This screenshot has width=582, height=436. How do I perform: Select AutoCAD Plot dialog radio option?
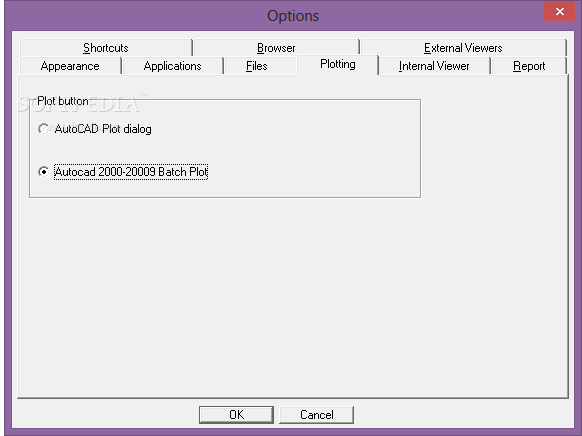(95, 129)
